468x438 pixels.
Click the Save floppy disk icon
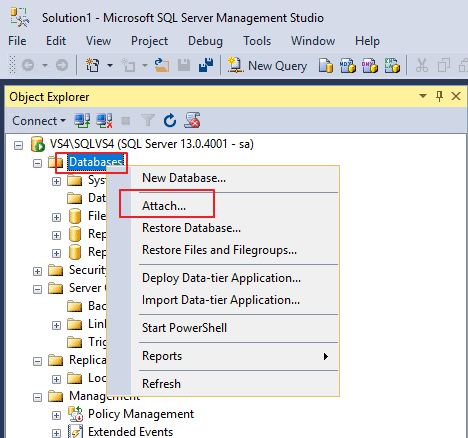pyautogui.click(x=184, y=65)
